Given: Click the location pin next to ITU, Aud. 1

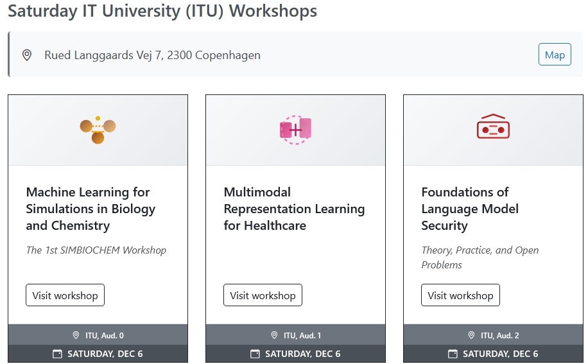Looking at the screenshot, I should coord(274,335).
